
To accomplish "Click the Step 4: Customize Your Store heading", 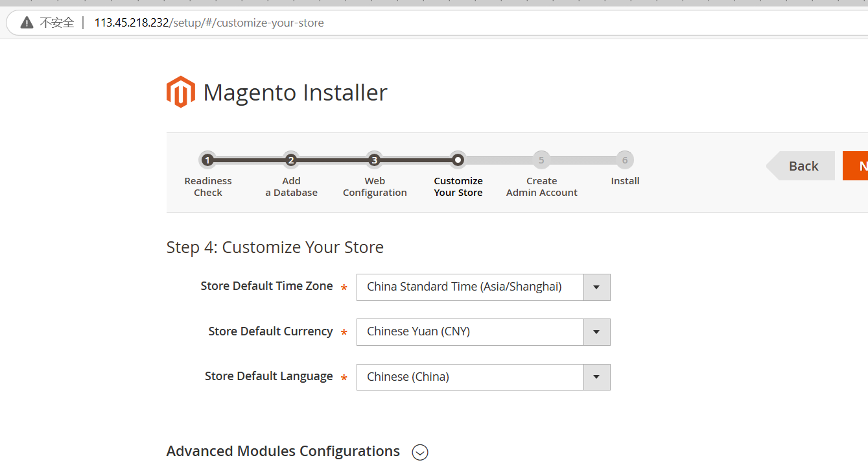I will pos(275,247).
